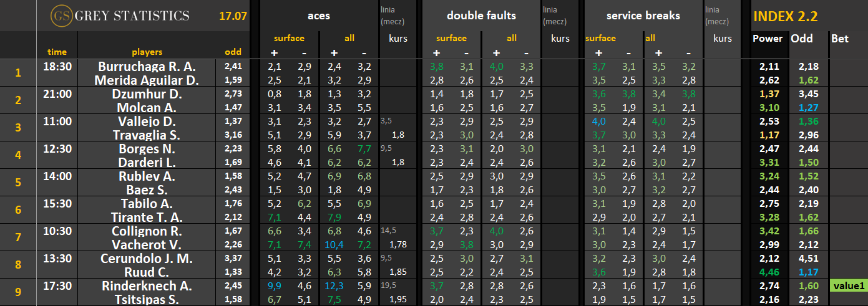Click Molcan's 1,27 index Odd value

click(x=809, y=107)
